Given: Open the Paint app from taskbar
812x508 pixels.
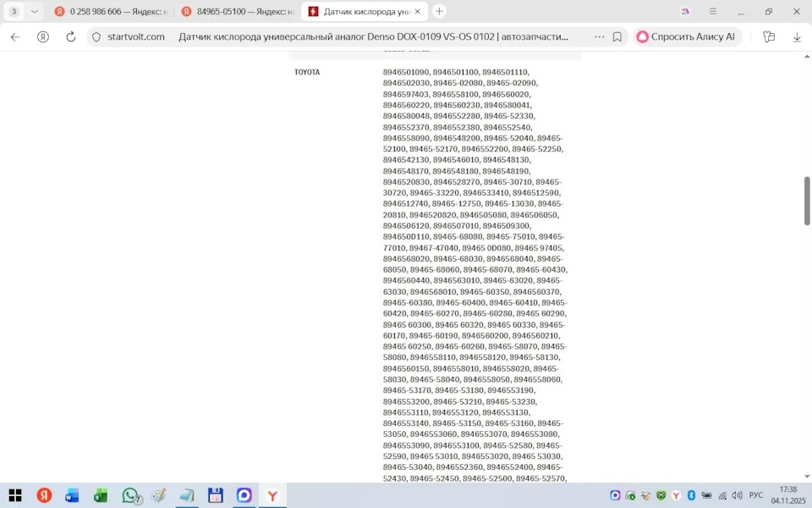Looking at the screenshot, I should tap(158, 495).
